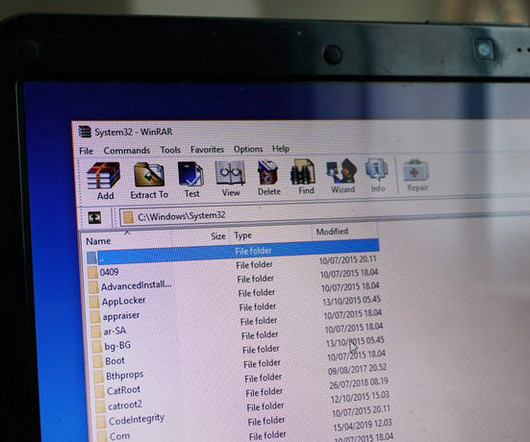The height and width of the screenshot is (442, 530).
Task: Launch the Wizard tool
Action: click(x=342, y=176)
